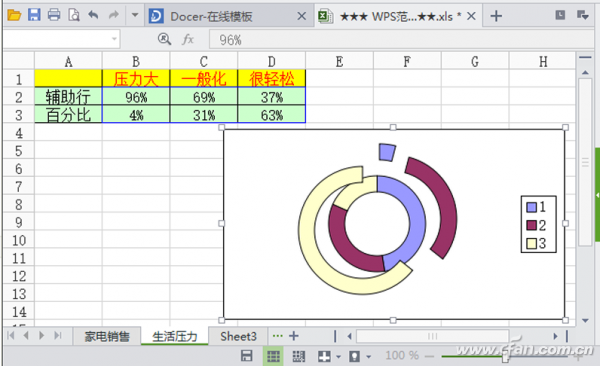
Task: Expand the quick access toolbar dropdown
Action: point(135,16)
